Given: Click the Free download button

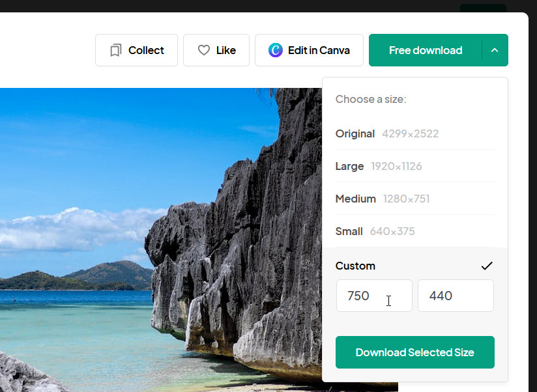Looking at the screenshot, I should pyautogui.click(x=426, y=50).
